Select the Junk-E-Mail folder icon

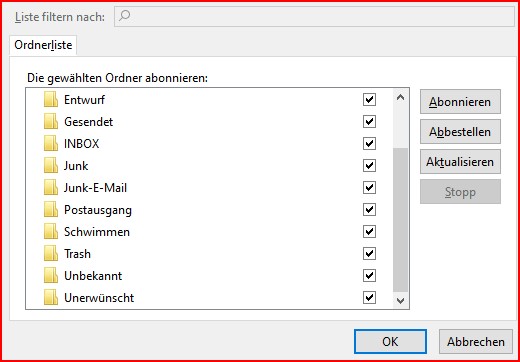point(51,188)
